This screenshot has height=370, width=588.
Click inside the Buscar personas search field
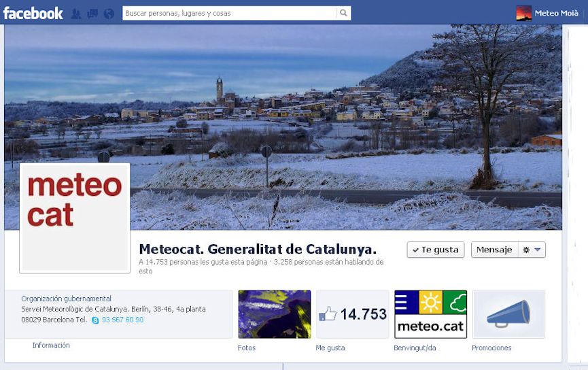(229, 13)
